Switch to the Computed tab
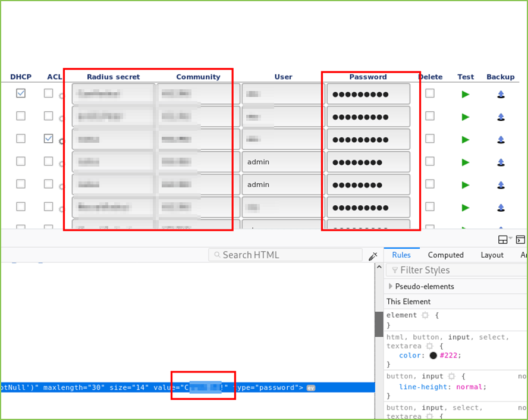The height and width of the screenshot is (420, 528). click(x=445, y=255)
